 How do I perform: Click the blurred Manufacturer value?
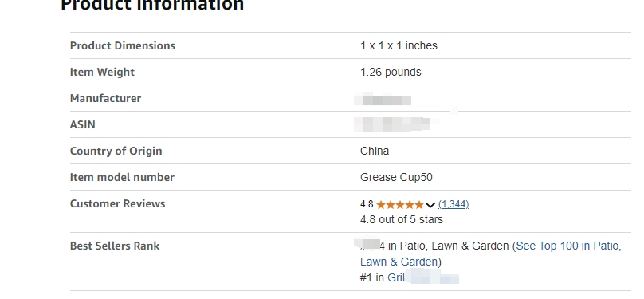383,100
